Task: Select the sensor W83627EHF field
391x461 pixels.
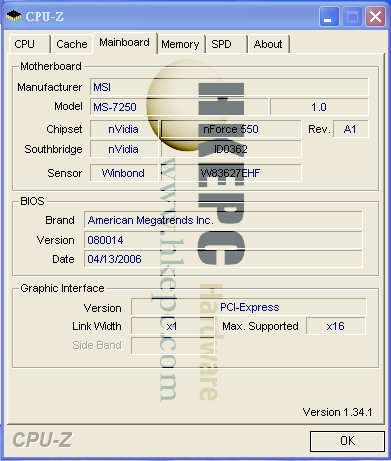Action: coord(231,173)
